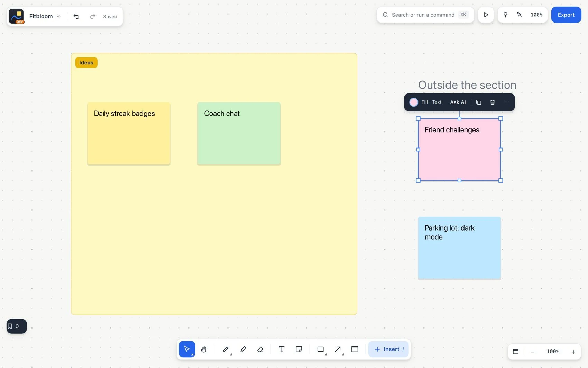Select the Eraser tool
This screenshot has width=588, height=368.
(260, 349)
